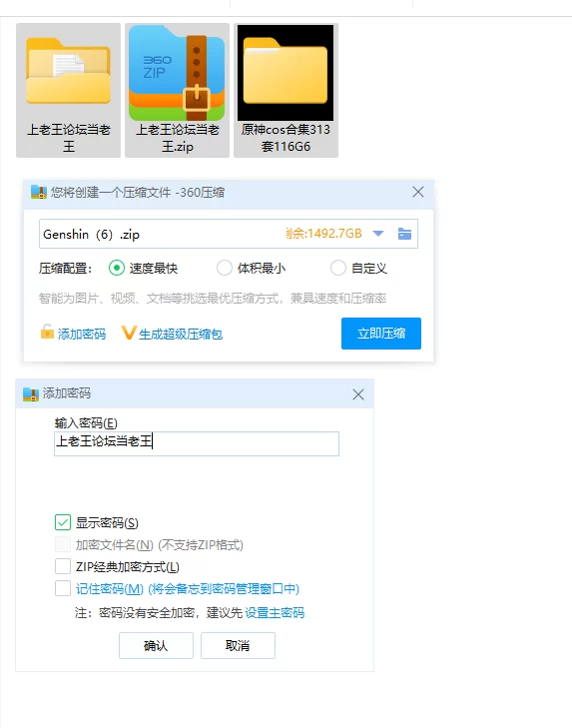The height and width of the screenshot is (728, 572).
Task: Select the 速度最快 radio option
Action: coord(117,268)
